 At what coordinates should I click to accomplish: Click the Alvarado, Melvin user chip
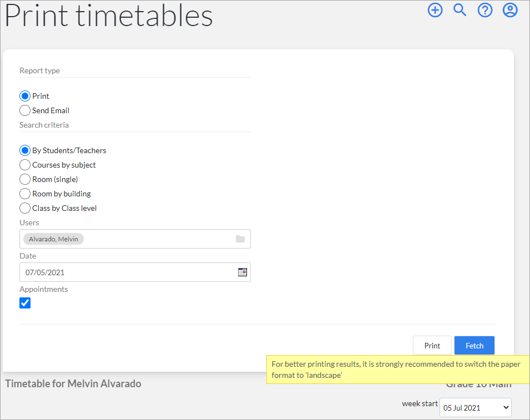pyautogui.click(x=53, y=239)
